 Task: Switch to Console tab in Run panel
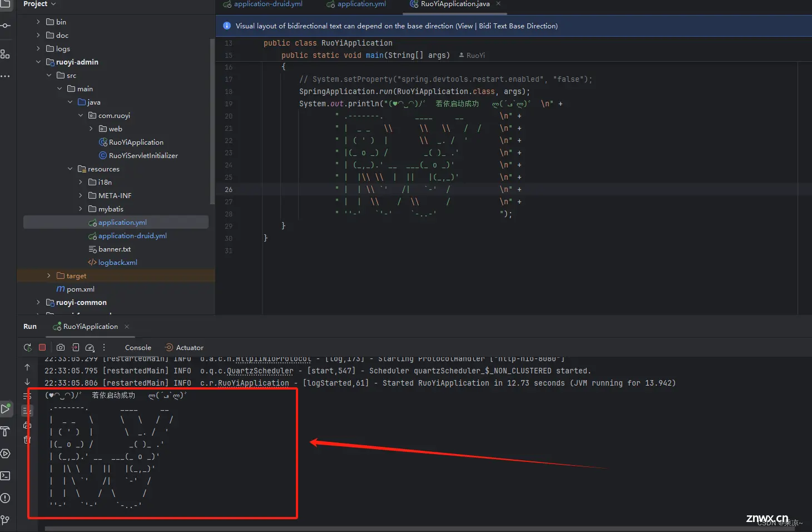click(x=138, y=347)
